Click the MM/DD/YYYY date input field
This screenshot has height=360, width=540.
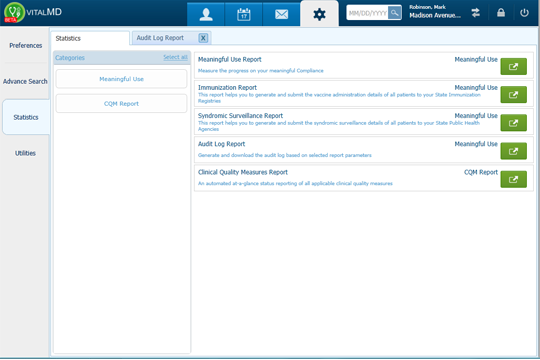[x=367, y=13]
